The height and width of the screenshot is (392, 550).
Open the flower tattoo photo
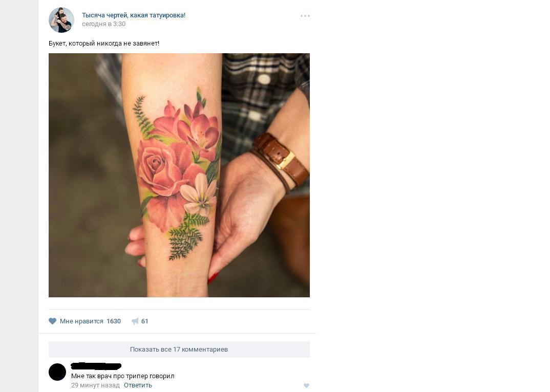tap(179, 175)
